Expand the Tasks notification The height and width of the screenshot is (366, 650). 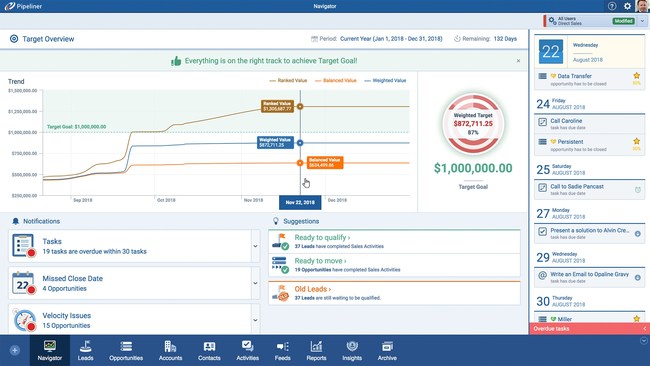[x=255, y=246]
